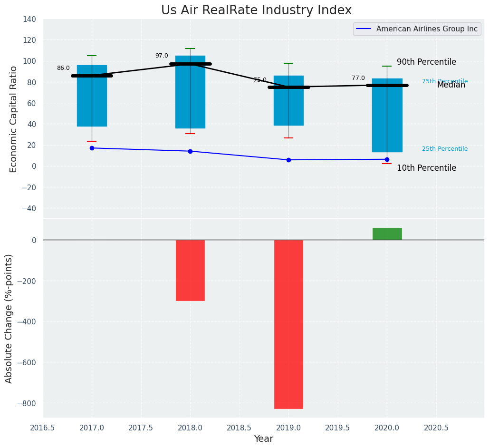This screenshot has height=448, width=489.
Task: Click the x-axis tick label '2019.0'
Action: pyautogui.click(x=288, y=428)
